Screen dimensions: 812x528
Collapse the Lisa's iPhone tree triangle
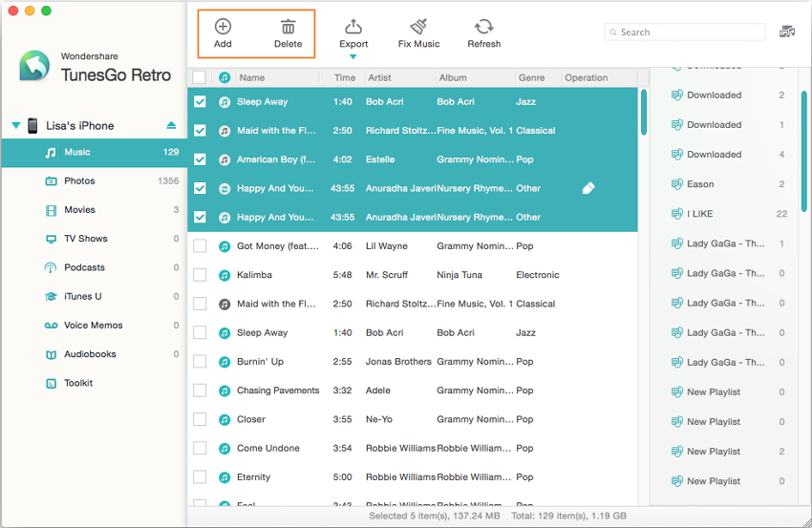pos(16,125)
